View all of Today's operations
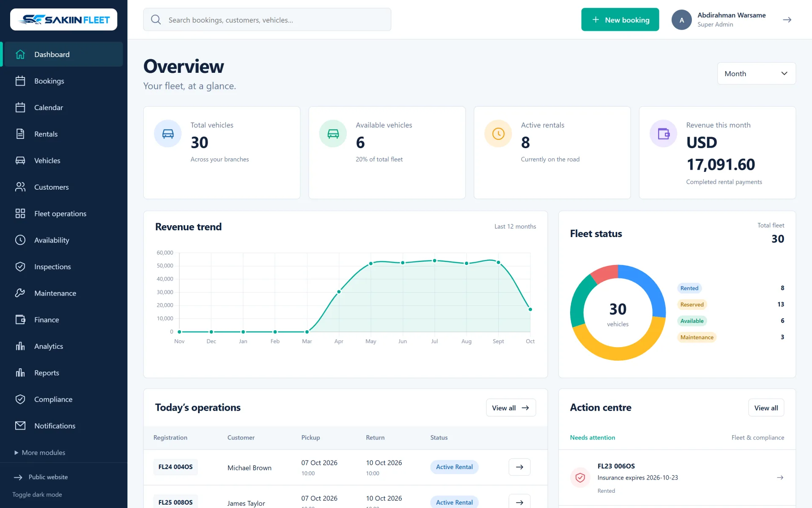Image resolution: width=812 pixels, height=508 pixels. [x=511, y=408]
